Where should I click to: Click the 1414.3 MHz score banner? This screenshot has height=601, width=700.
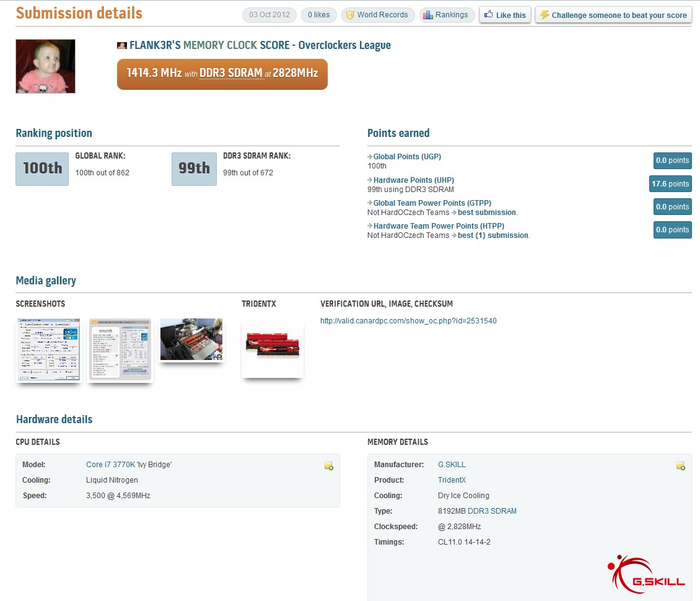coord(222,74)
